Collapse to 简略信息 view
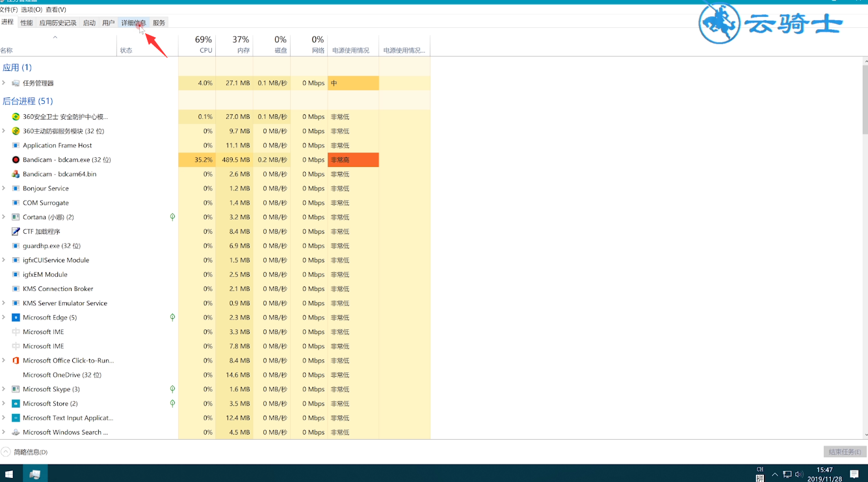 click(25, 452)
